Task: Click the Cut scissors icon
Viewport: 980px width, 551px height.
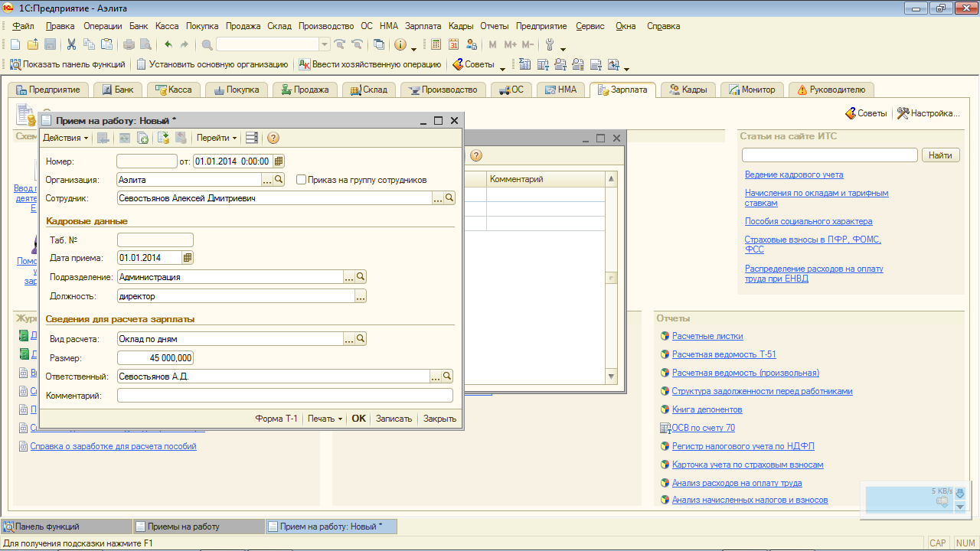Action: (71, 44)
